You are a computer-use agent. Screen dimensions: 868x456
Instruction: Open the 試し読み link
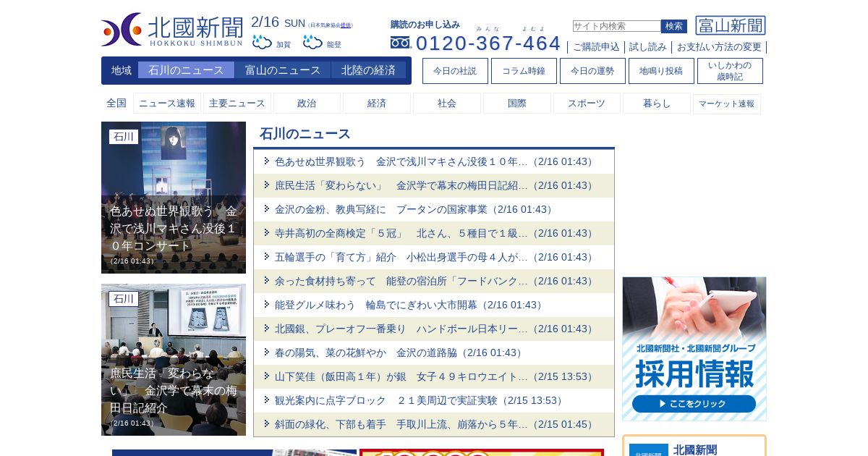[x=648, y=47]
